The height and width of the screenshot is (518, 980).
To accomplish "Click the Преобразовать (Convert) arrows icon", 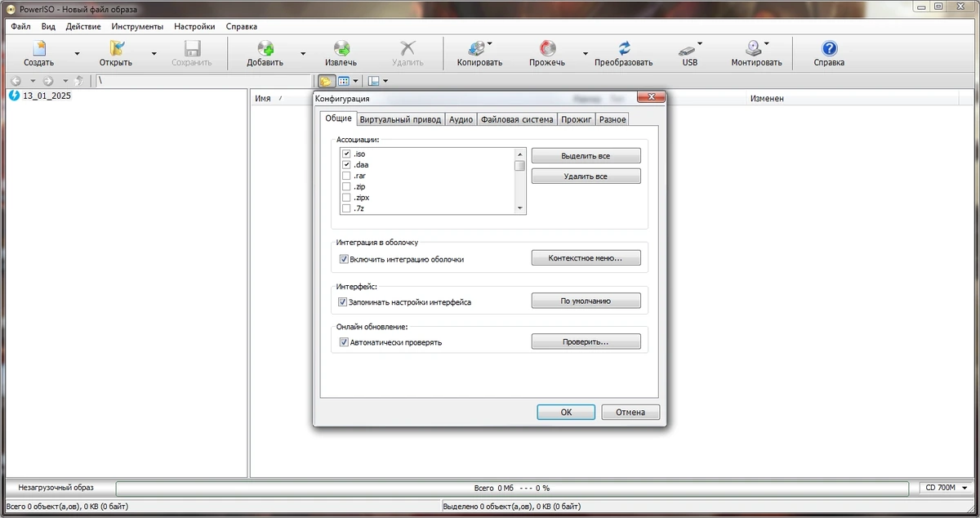I will coord(624,49).
